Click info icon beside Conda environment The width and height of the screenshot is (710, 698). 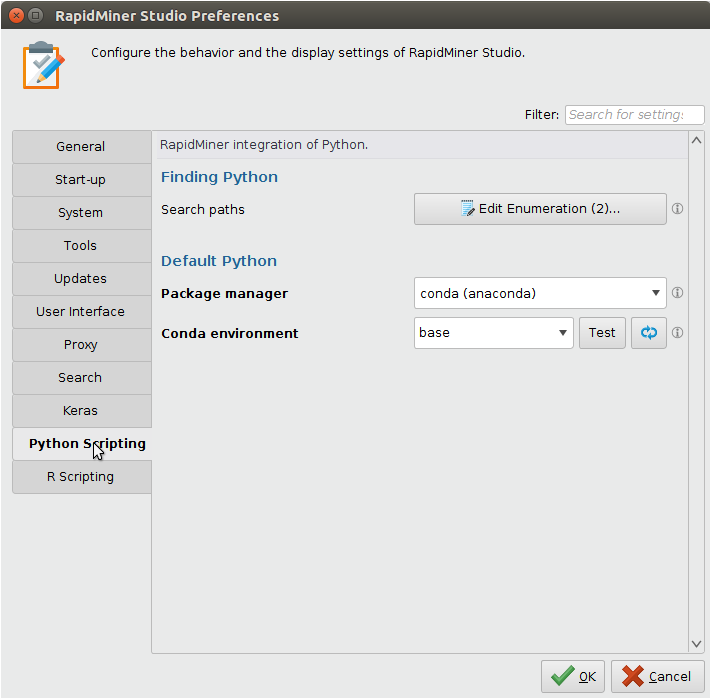(677, 333)
